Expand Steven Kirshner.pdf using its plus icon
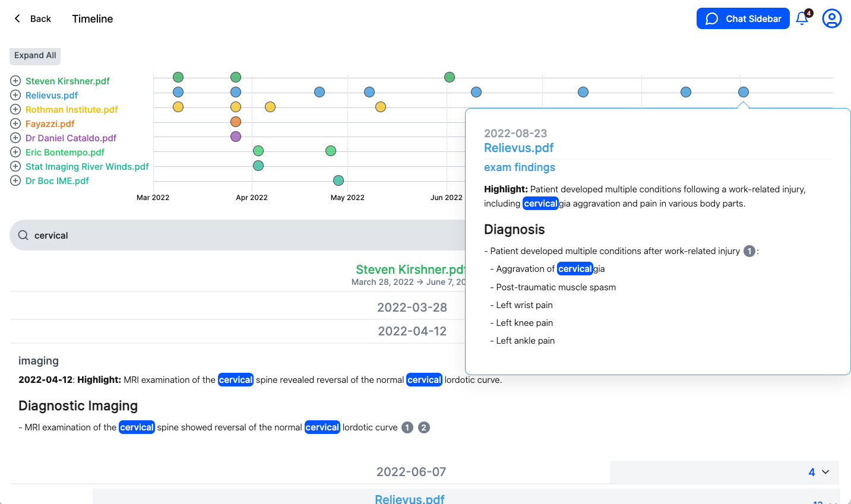The image size is (851, 504). 14,81
